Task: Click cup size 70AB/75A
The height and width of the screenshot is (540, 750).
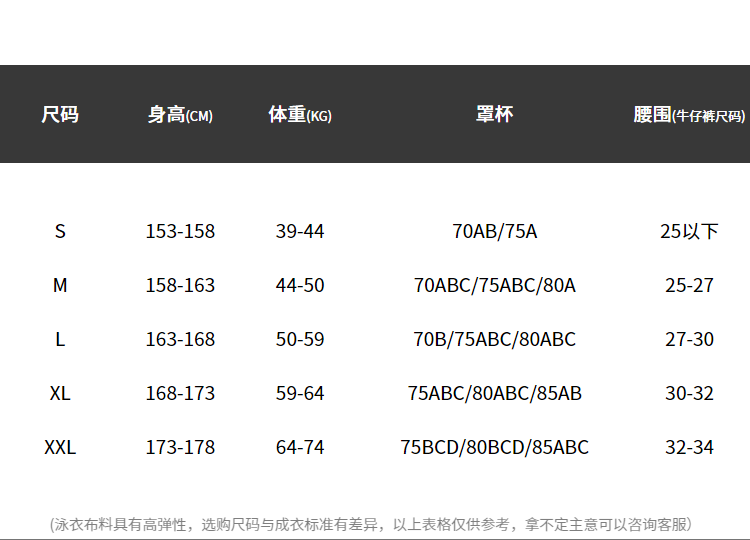Action: tap(495, 231)
